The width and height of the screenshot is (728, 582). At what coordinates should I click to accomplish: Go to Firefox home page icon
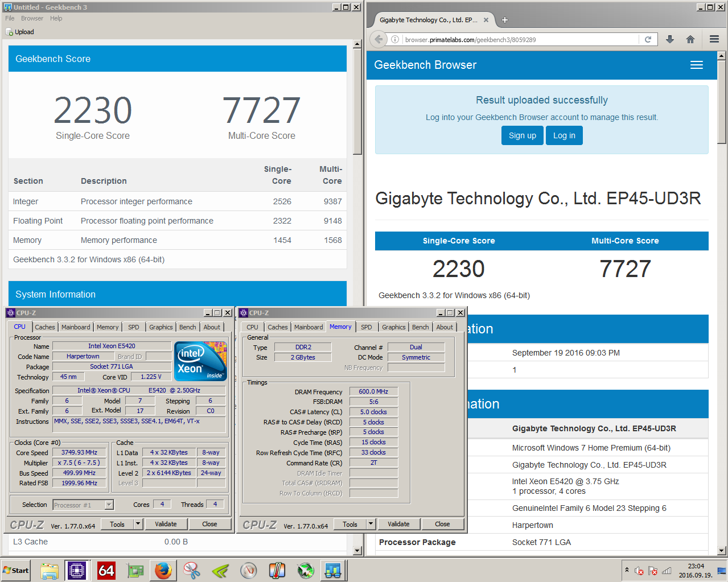click(x=690, y=39)
